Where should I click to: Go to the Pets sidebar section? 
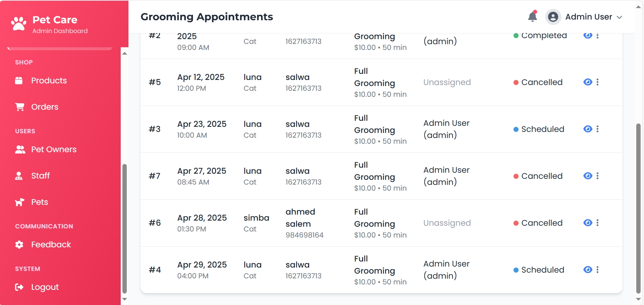[x=39, y=202]
